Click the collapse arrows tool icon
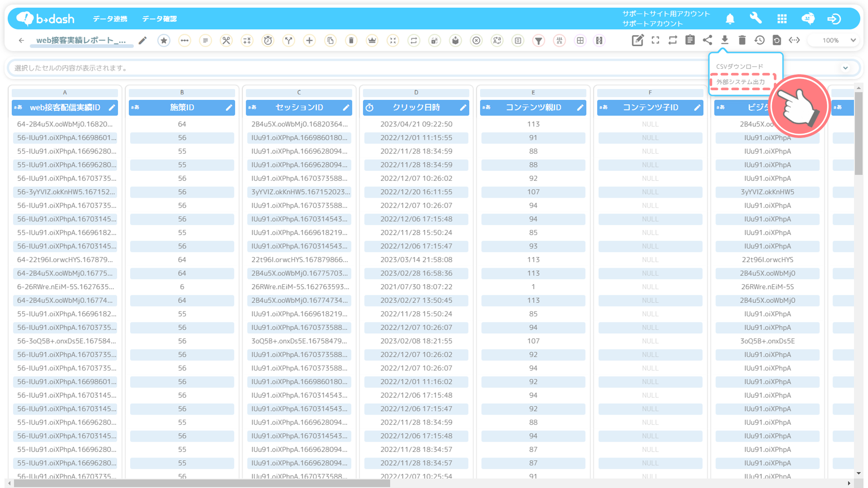Viewport: 868px width, 488px height. pyautogui.click(x=393, y=40)
